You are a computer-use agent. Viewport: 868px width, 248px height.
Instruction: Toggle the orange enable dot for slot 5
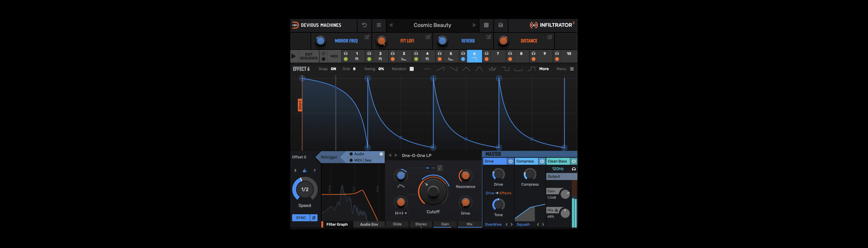point(439,59)
